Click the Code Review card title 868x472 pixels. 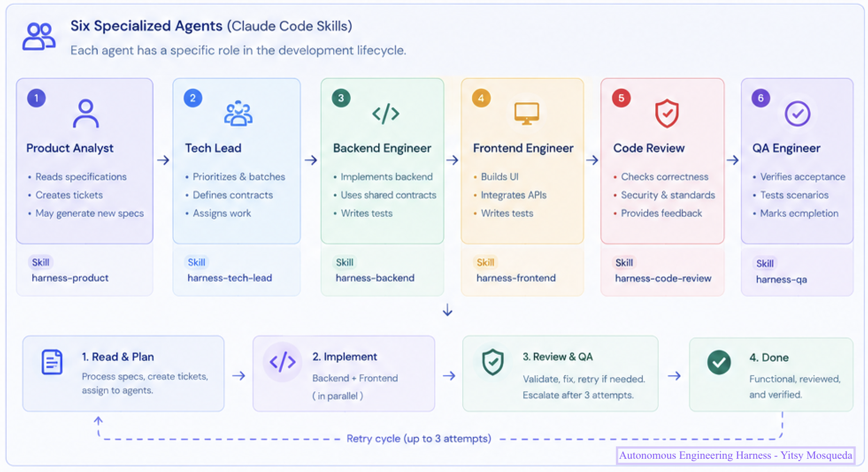pos(649,148)
